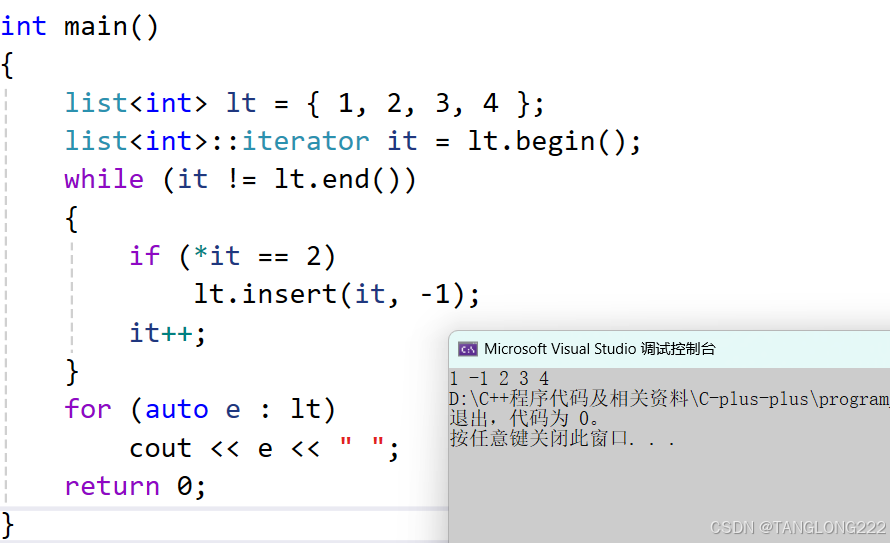The image size is (890, 543).
Task: Click the Microsoft Visual Studio console title
Action: coord(599,348)
